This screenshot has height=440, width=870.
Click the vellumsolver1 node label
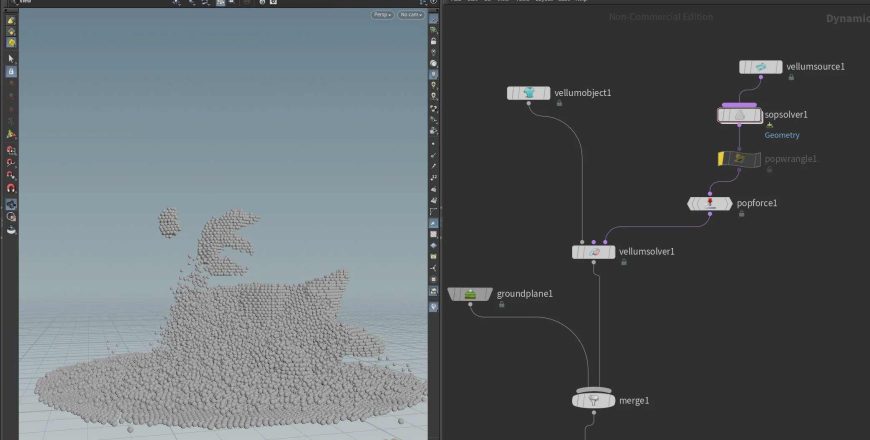point(647,252)
